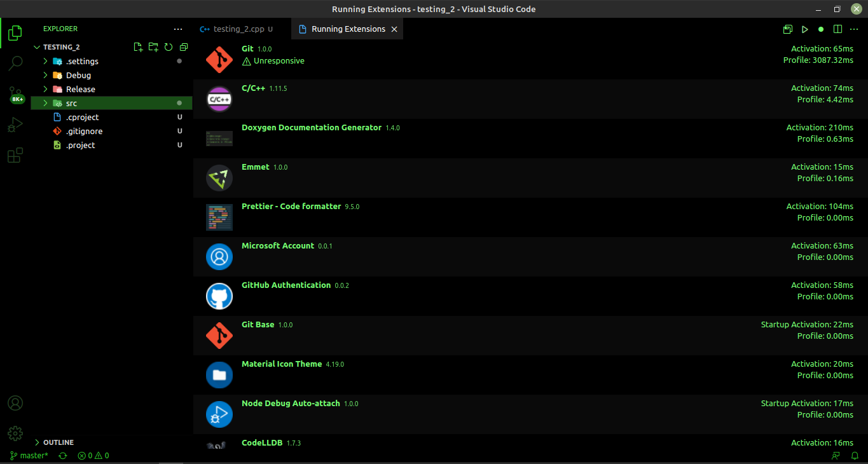Collapse all folders in Explorer
This screenshot has width=868, height=464.
[x=184, y=47]
